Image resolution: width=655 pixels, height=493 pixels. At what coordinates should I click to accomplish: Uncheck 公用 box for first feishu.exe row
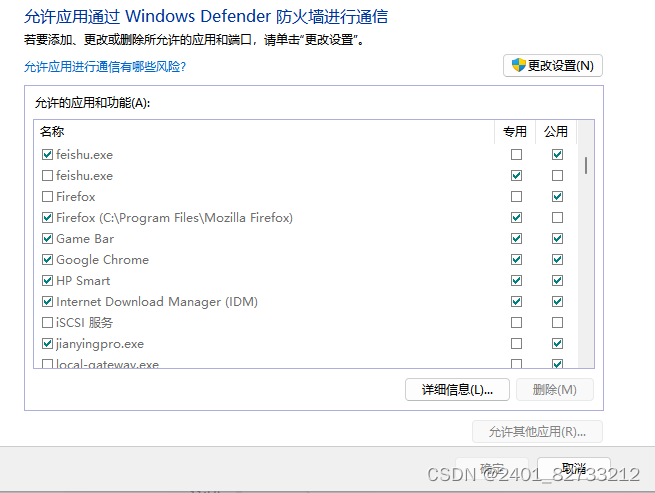click(x=557, y=155)
